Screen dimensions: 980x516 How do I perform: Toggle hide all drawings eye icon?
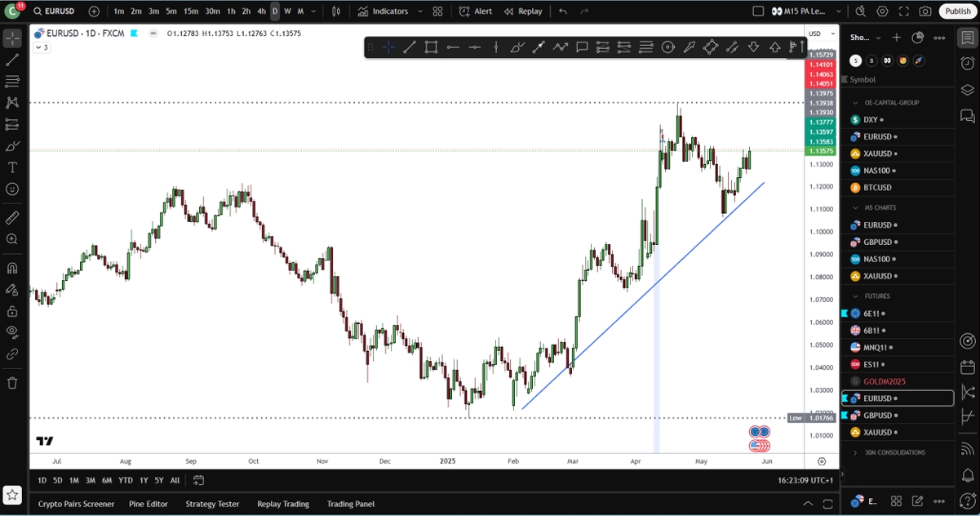[12, 332]
